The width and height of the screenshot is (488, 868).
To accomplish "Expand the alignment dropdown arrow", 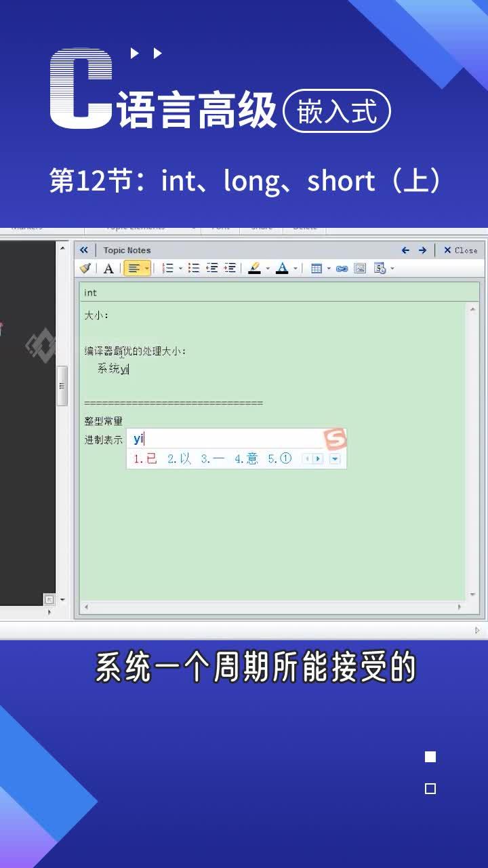I will pos(146,269).
